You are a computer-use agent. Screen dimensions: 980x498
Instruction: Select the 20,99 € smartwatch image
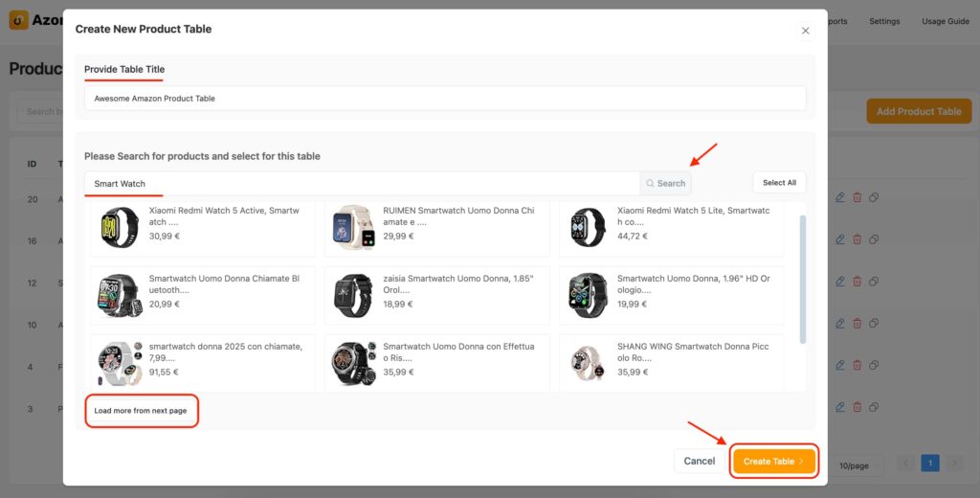click(120, 295)
